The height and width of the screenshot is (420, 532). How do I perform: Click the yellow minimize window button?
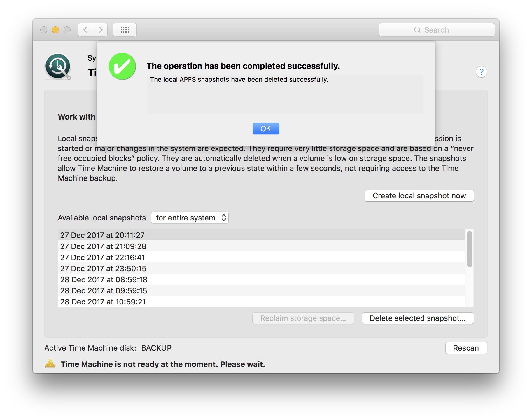pos(55,30)
